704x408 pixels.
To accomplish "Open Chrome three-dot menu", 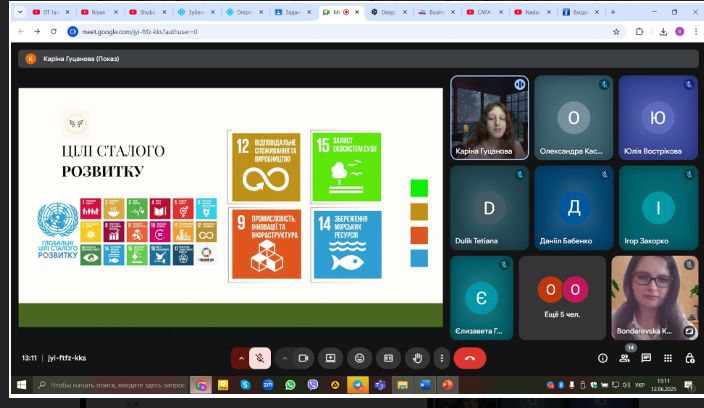I will click(696, 31).
